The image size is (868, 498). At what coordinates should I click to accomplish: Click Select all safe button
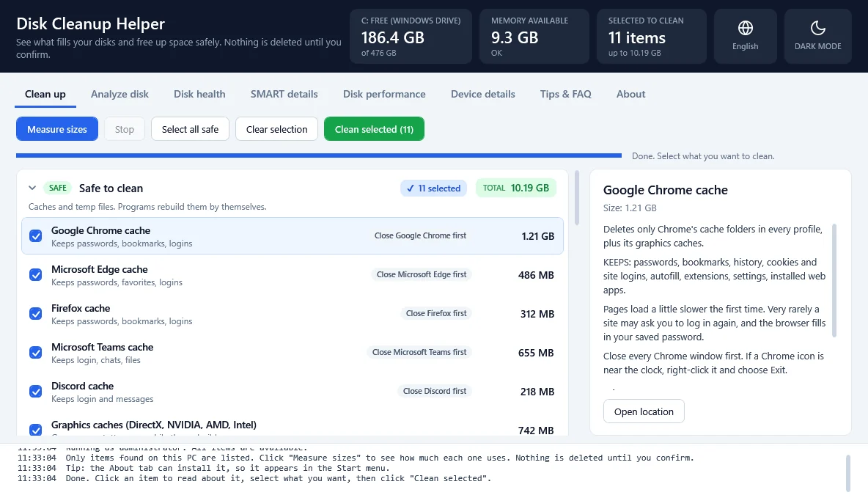click(x=190, y=129)
